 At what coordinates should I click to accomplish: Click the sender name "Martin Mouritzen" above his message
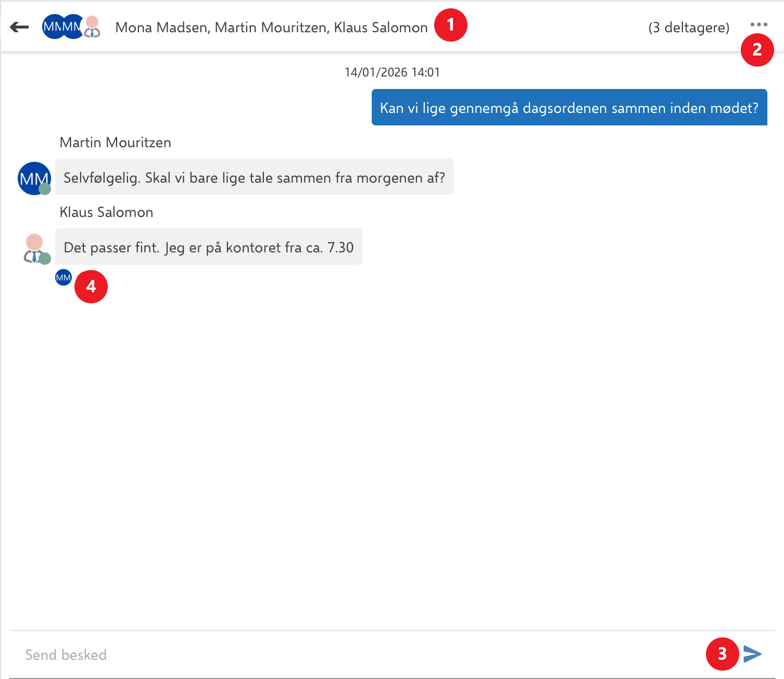click(x=116, y=143)
